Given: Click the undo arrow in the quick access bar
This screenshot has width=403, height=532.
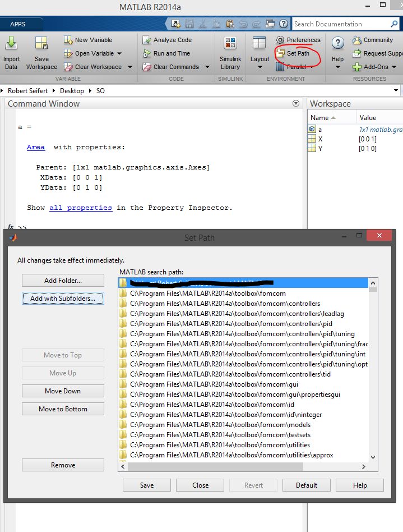Looking at the screenshot, I should 243,24.
